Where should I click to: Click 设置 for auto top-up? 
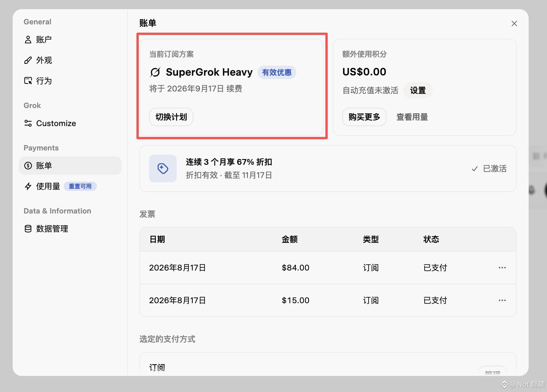(x=418, y=91)
